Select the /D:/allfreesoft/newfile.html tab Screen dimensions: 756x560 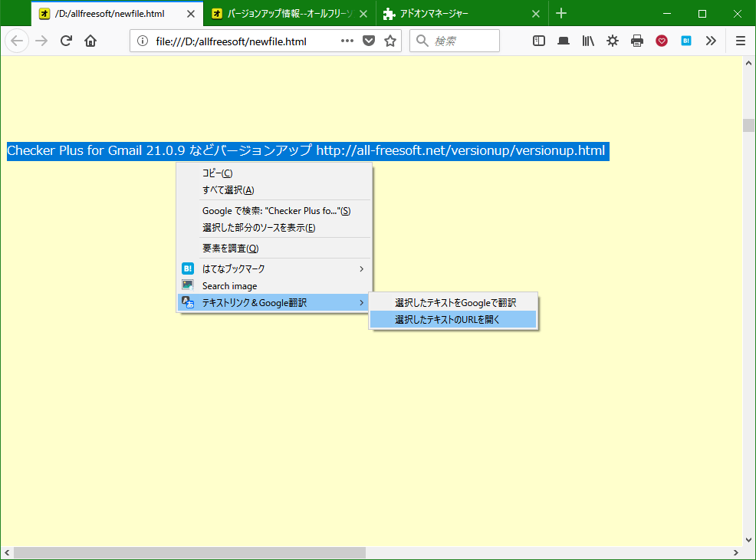pos(117,14)
